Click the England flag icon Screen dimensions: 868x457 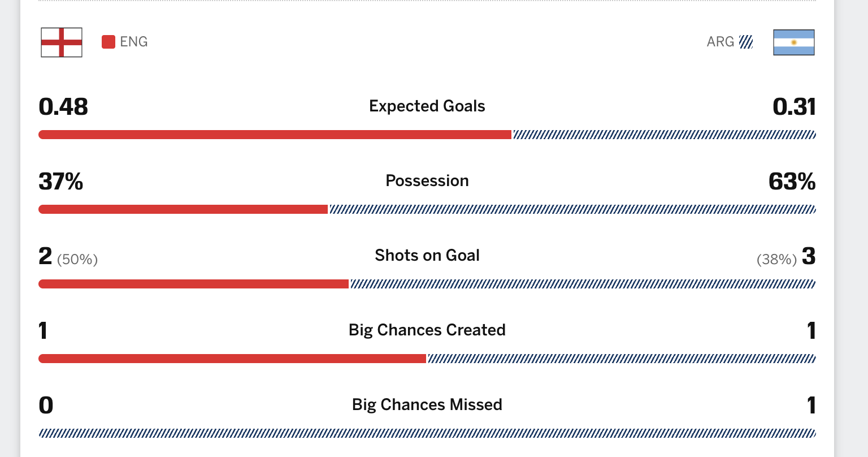pos(62,42)
